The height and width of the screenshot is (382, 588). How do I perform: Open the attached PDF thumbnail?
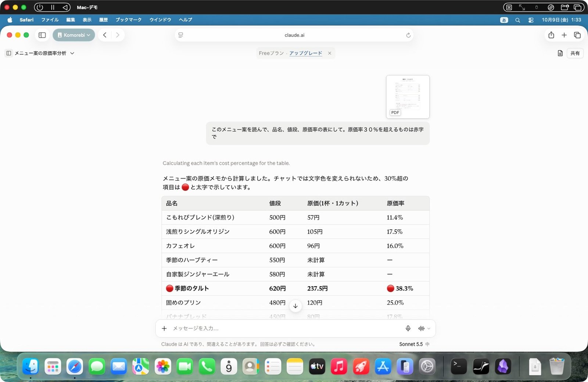[x=408, y=97]
